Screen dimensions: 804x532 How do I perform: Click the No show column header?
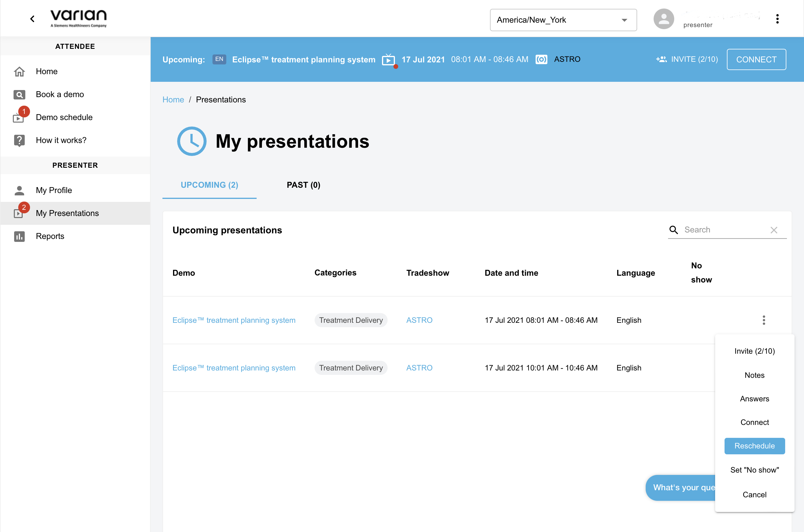coord(701,273)
